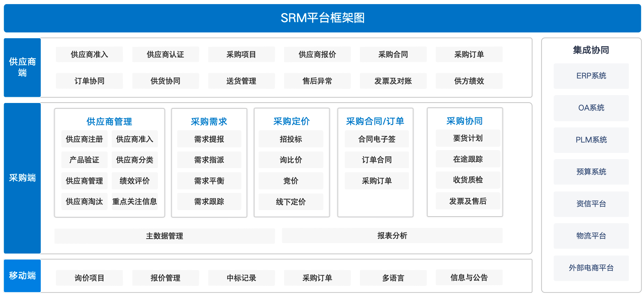Screen dimensions: 644x301
Task: Open the 要货计划 item
Action: pyautogui.click(x=468, y=138)
